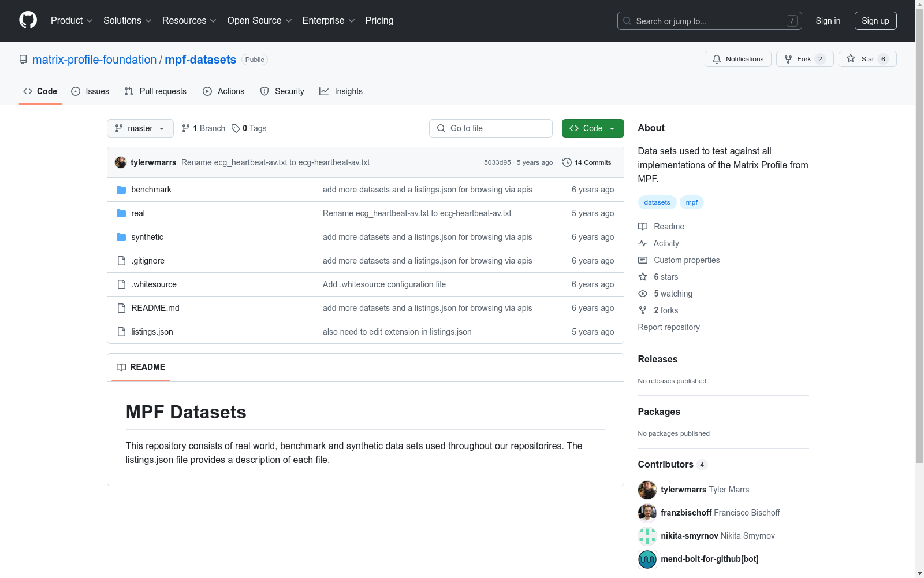The height and width of the screenshot is (578, 924).
Task: Expand the Product menu
Action: click(x=72, y=21)
